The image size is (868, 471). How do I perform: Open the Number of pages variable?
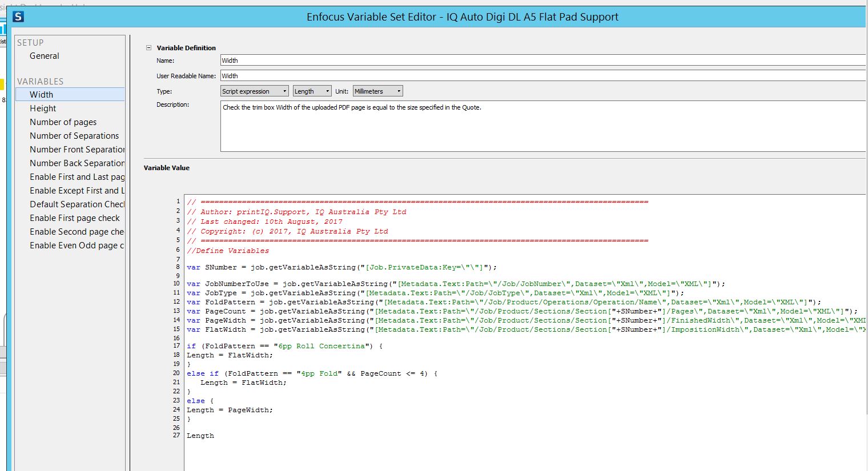point(63,122)
